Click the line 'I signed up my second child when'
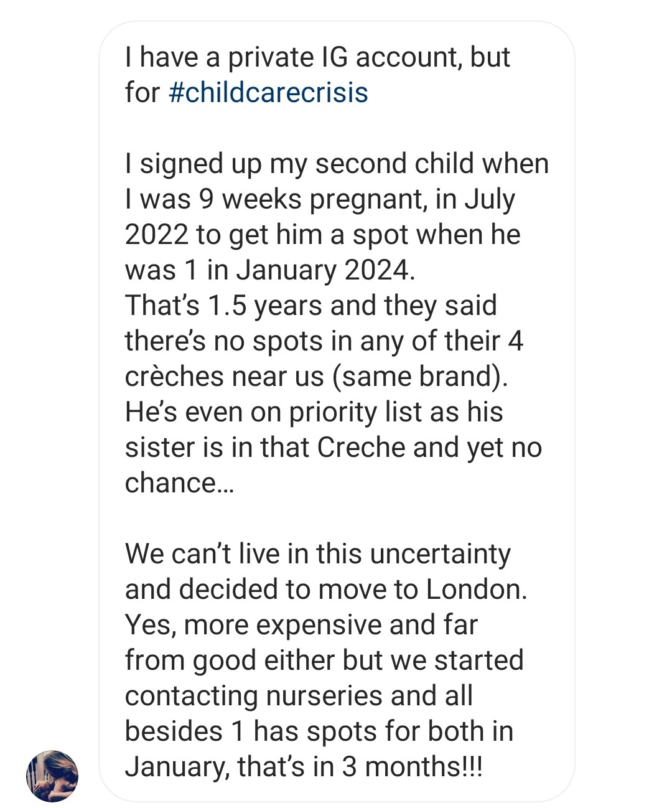 337,164
